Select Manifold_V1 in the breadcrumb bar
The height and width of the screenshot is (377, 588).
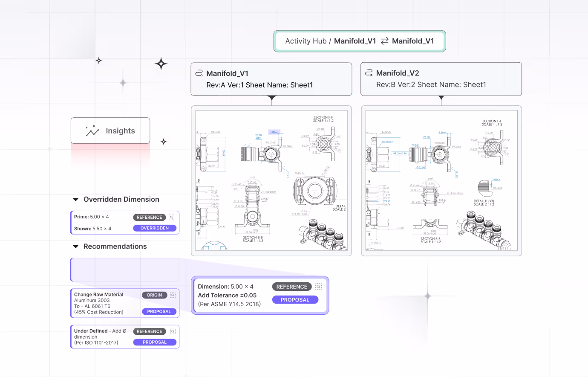click(355, 41)
